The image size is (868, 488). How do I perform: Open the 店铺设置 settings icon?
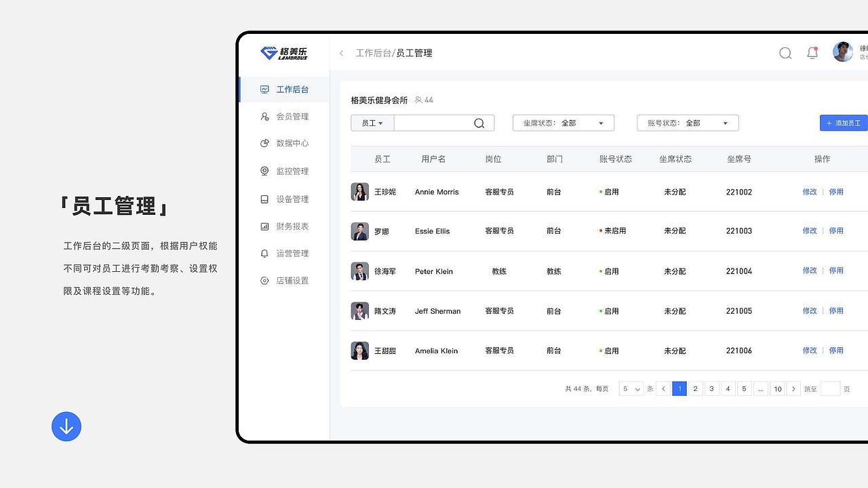pos(264,280)
